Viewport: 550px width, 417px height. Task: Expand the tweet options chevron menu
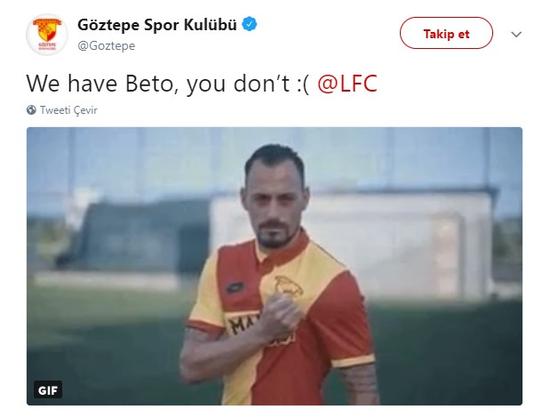click(516, 34)
